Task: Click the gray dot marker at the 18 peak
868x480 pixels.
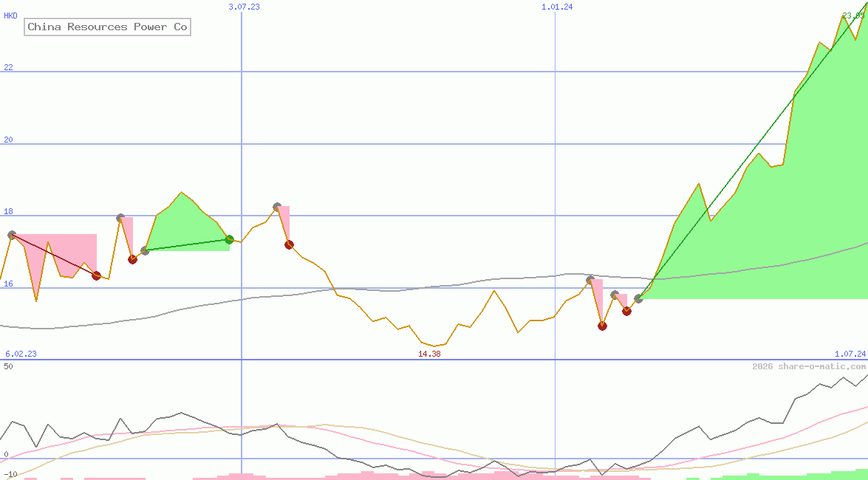Action: pos(120,217)
